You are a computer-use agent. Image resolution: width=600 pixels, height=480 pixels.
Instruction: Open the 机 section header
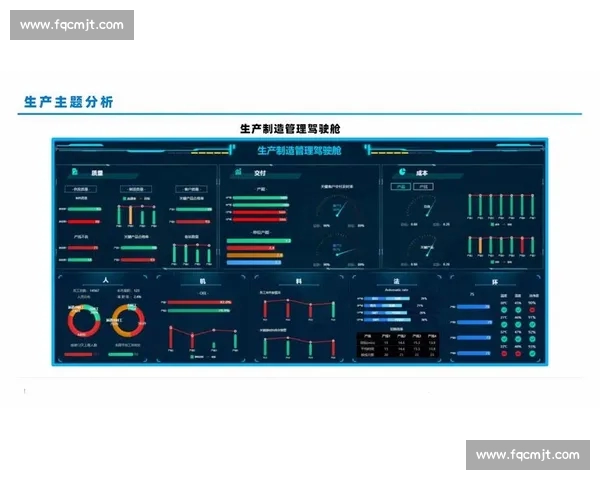(x=202, y=281)
